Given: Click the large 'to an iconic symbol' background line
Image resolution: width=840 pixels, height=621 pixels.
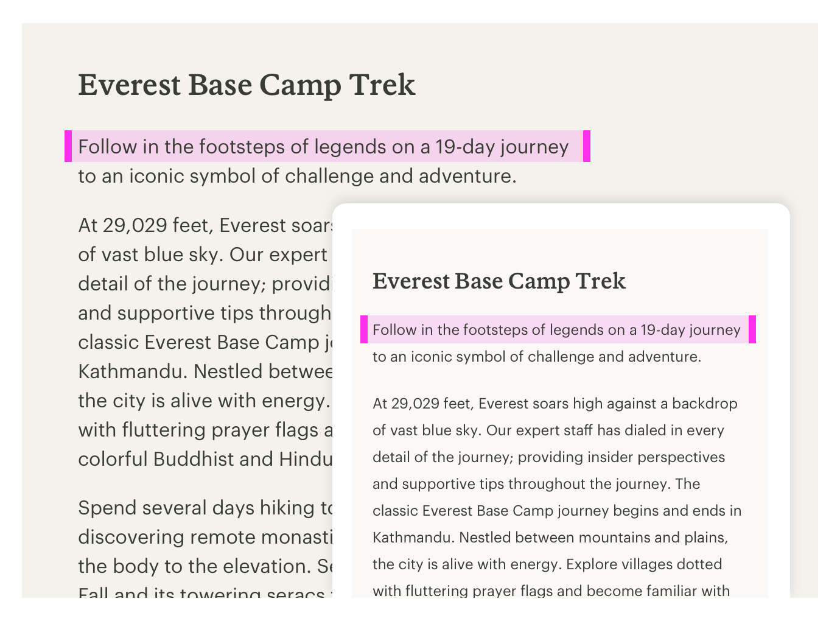Looking at the screenshot, I should click(x=297, y=176).
